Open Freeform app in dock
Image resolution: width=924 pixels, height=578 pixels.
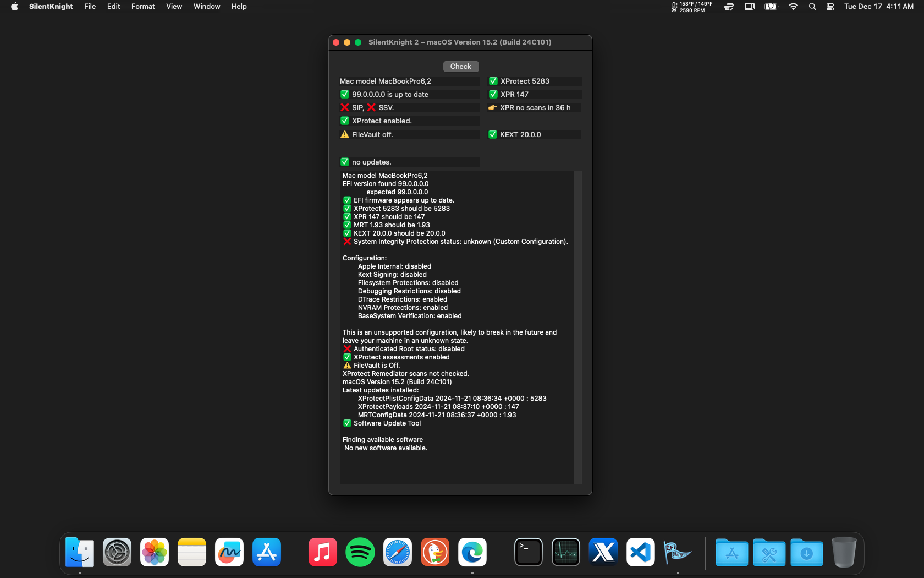[229, 552]
